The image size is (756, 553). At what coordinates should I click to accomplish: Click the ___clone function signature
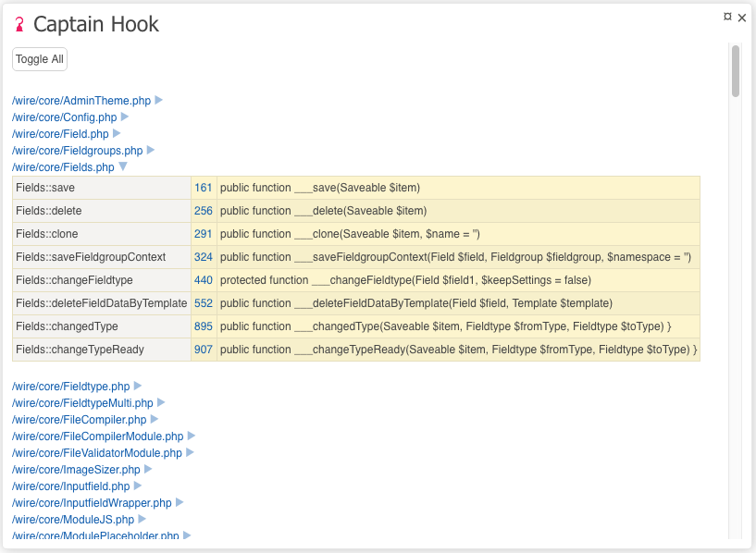pos(350,234)
